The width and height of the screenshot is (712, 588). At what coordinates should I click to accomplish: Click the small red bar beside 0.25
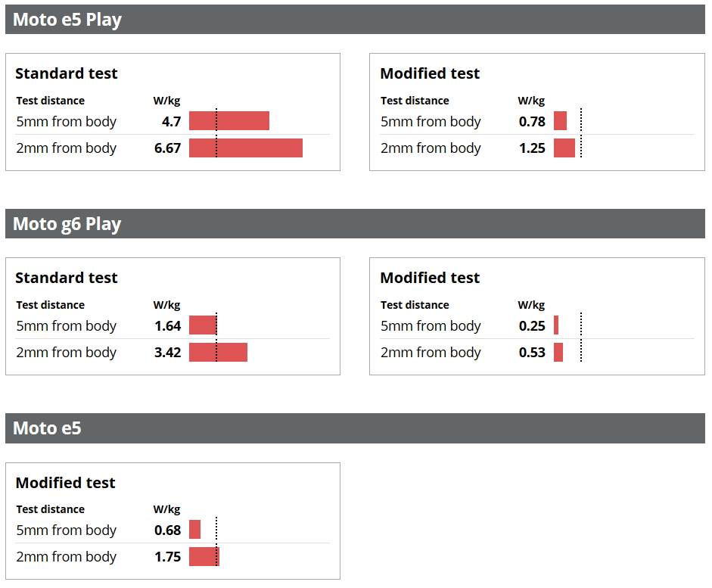click(x=556, y=325)
